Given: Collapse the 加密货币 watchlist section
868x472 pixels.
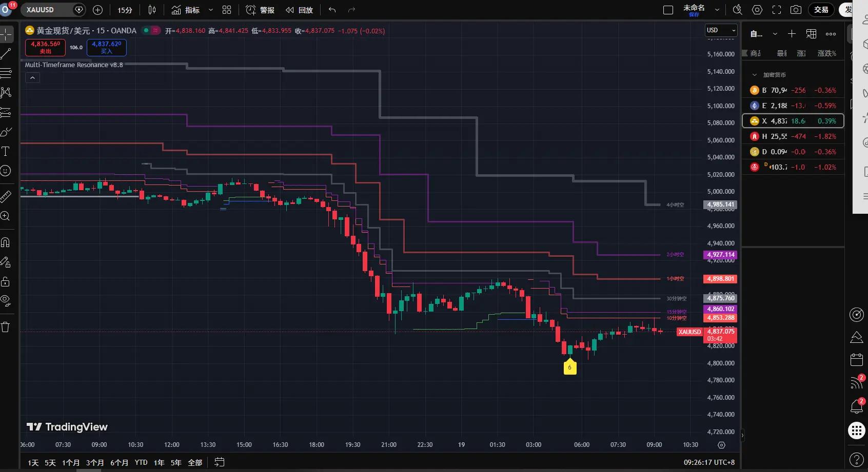Looking at the screenshot, I should pyautogui.click(x=754, y=75).
